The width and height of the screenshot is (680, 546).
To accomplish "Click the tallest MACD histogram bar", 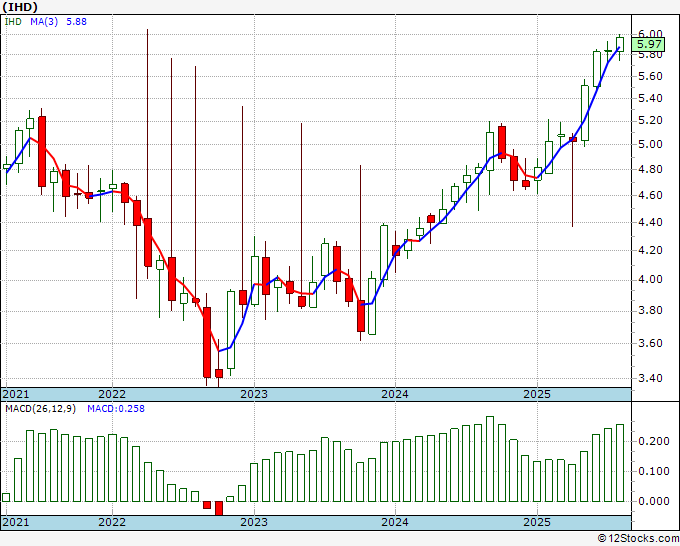I will coord(490,459).
